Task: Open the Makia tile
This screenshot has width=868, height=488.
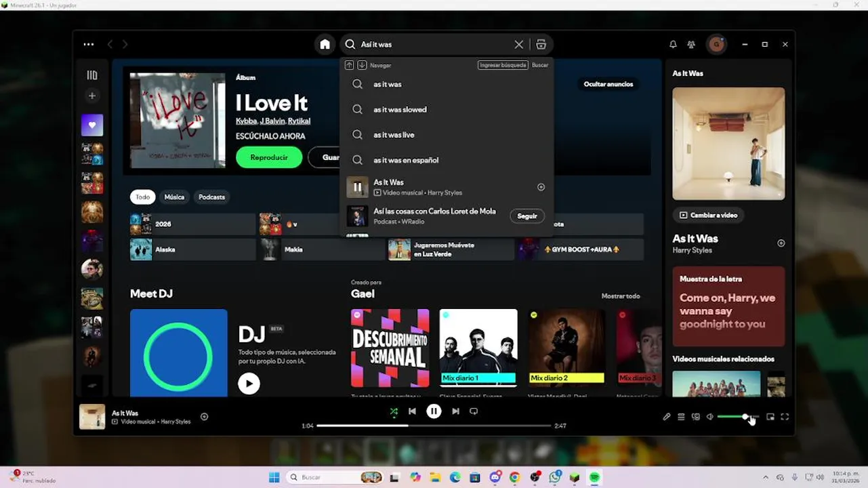Action: [x=322, y=249]
